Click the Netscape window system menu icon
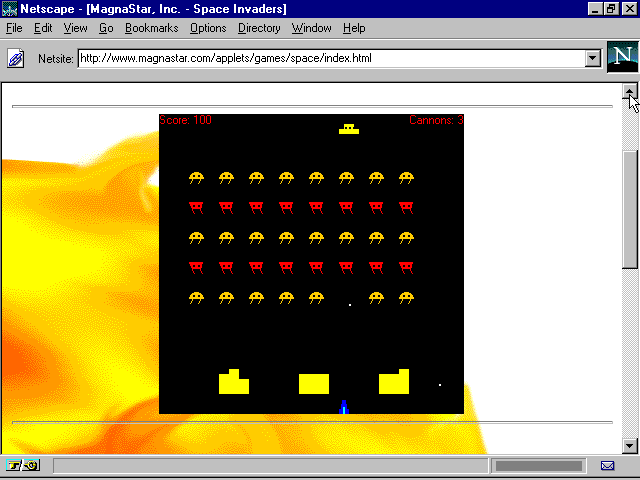 coord(9,9)
